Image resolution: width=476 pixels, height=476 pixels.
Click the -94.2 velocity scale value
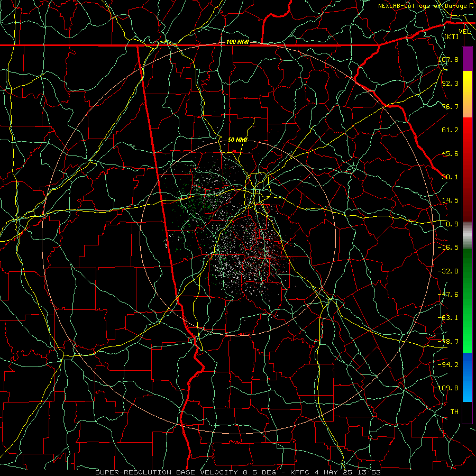point(448,365)
